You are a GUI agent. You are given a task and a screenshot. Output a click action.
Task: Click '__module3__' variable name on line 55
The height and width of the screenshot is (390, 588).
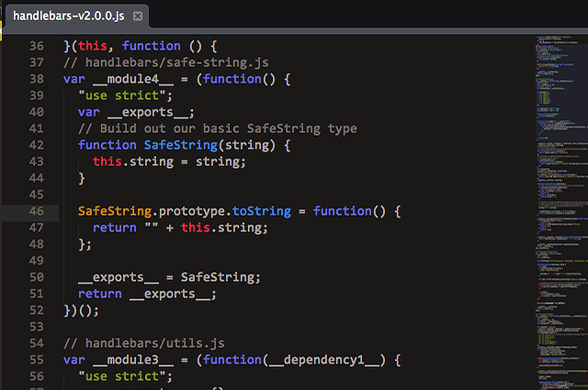[133, 361]
